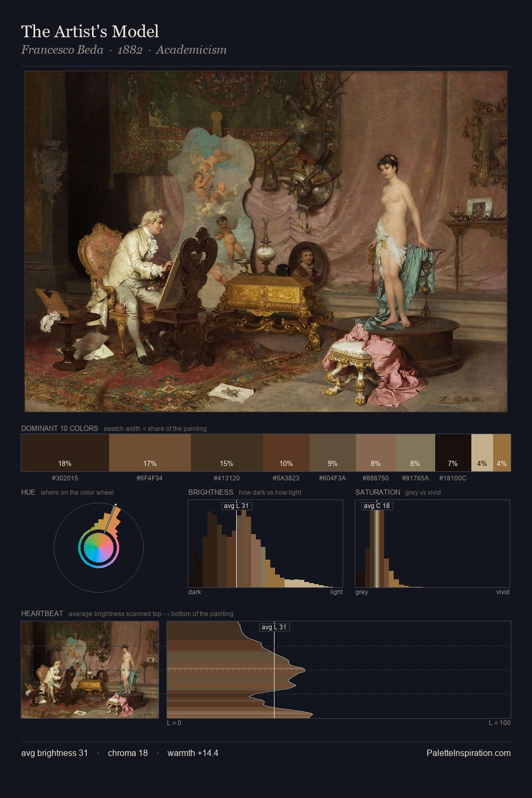Click the 'avg L 31' label in Brightness chart
Screen dimensions: 532x798
236,506
